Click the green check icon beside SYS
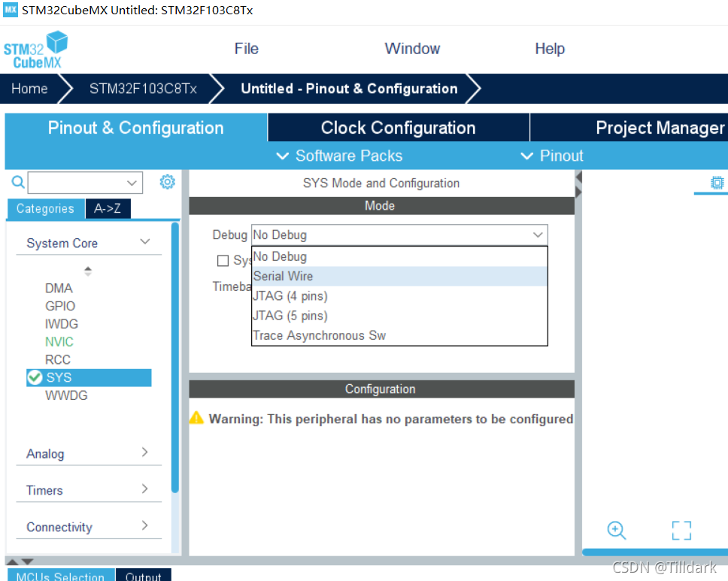The width and height of the screenshot is (728, 581). click(x=35, y=377)
